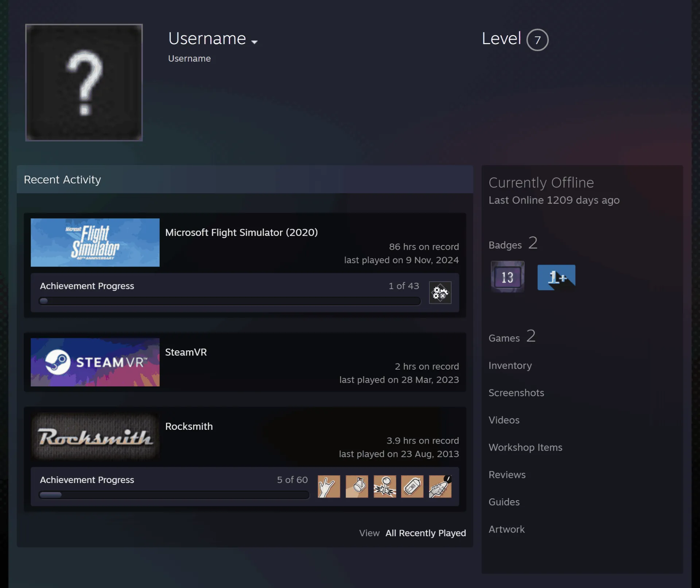Screen dimensions: 700x588
Task: Click the Recent Activity header
Action: [x=245, y=179]
